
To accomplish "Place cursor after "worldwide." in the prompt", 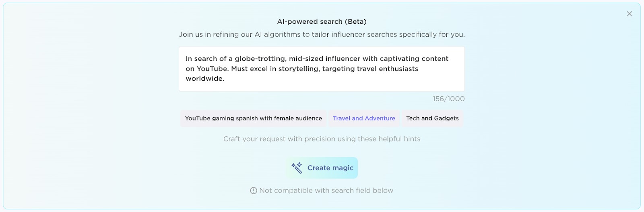I will point(225,79).
